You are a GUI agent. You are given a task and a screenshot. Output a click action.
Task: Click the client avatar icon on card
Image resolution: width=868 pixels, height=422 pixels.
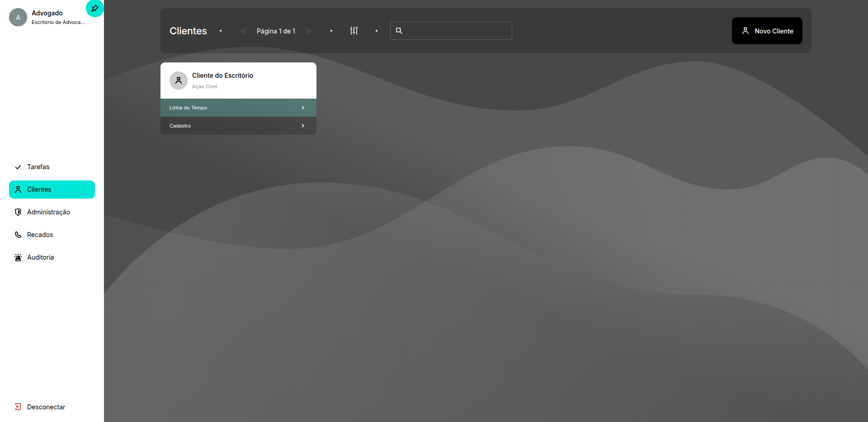point(179,81)
